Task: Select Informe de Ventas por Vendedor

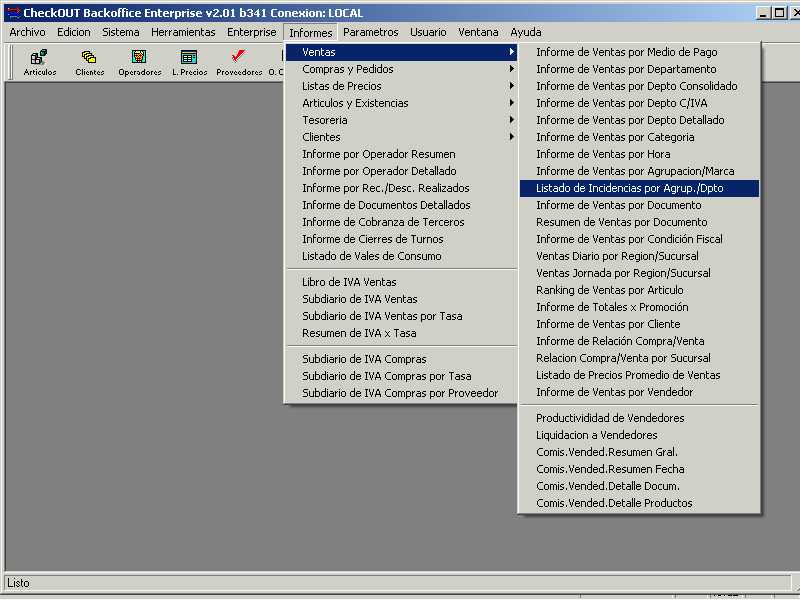Action: [x=639, y=392]
